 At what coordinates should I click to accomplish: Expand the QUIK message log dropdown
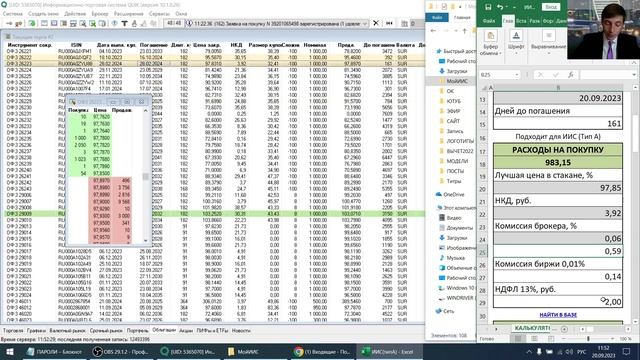[364, 24]
